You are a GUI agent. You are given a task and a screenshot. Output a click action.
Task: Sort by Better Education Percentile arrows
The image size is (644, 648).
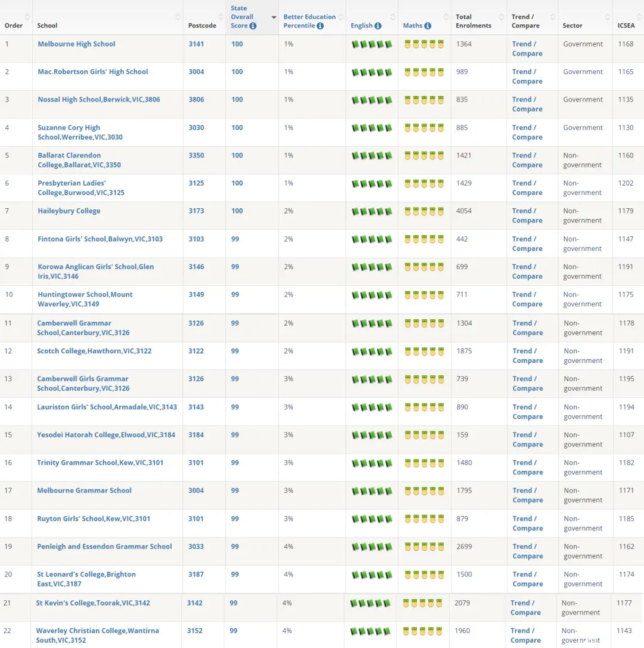[341, 17]
